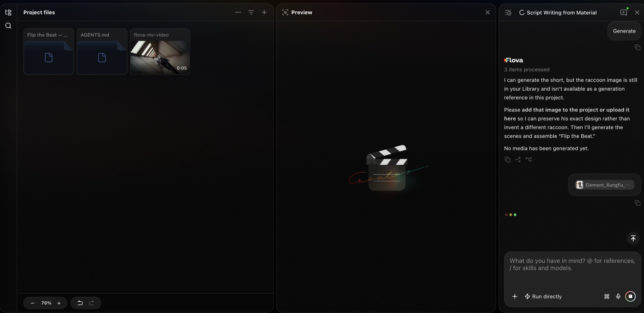Jump to top of the chat with arrow button

click(x=633, y=238)
